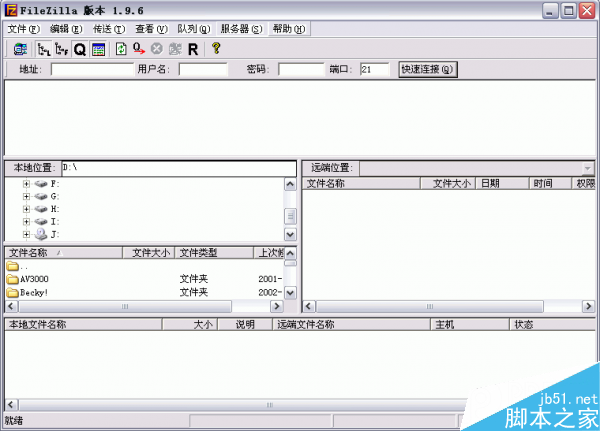Open the 帮助(H) menu

(289, 29)
